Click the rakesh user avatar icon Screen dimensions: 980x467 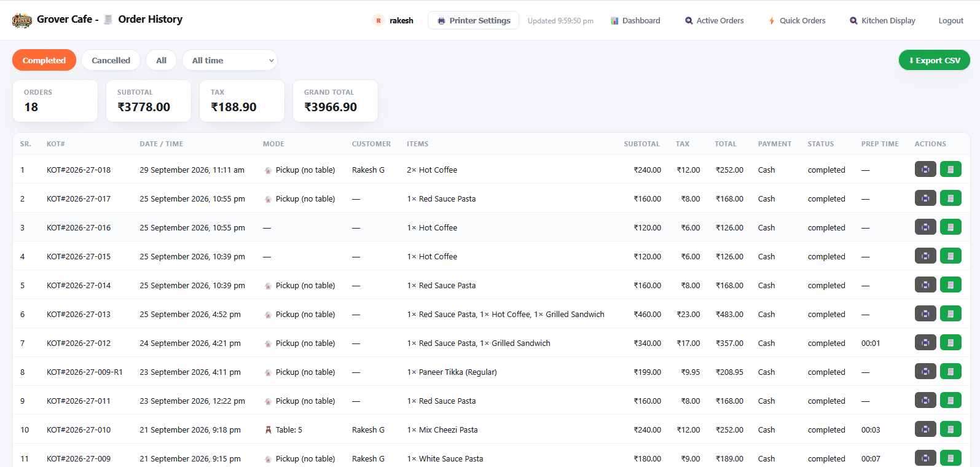(x=378, y=20)
